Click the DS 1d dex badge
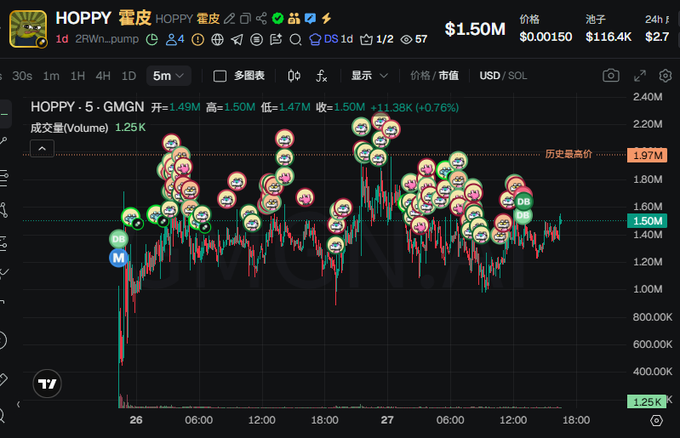This screenshot has height=438, width=680. pyautogui.click(x=331, y=39)
